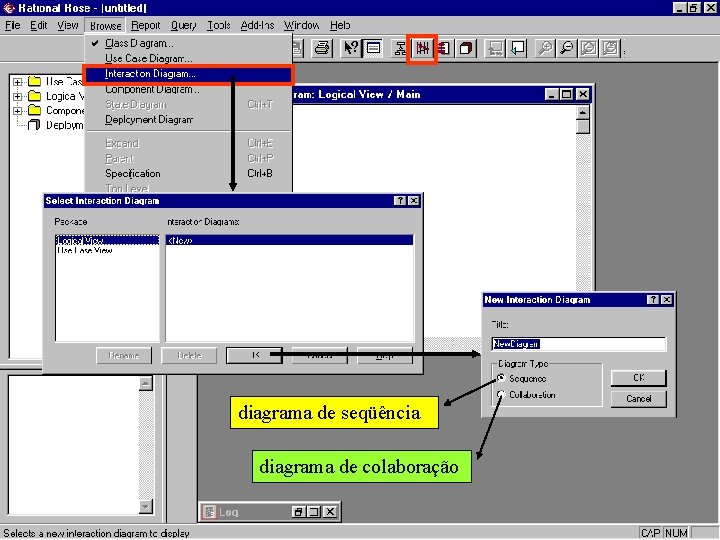Open the Window menu
This screenshot has width=720, height=540.
pyautogui.click(x=301, y=25)
